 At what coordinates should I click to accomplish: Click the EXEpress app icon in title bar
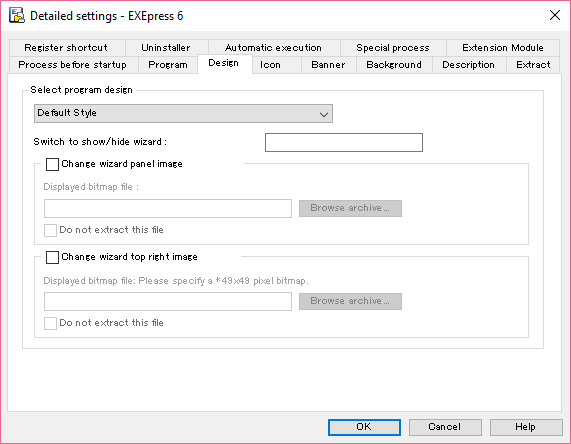pyautogui.click(x=17, y=15)
